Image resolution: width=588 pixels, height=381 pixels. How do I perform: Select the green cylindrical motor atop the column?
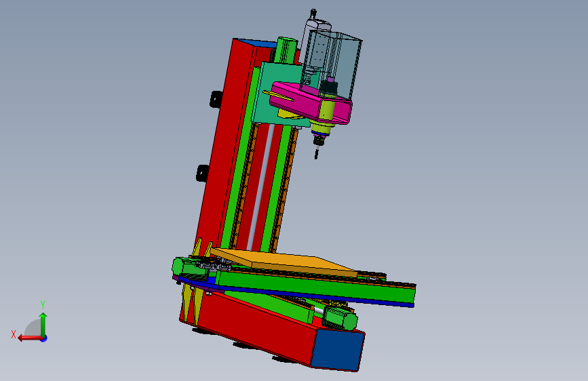pyautogui.click(x=286, y=49)
